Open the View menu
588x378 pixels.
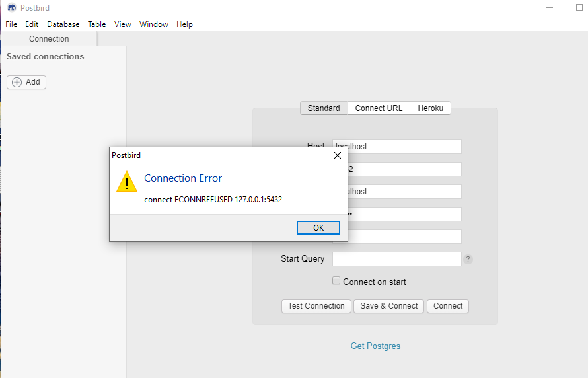tap(123, 24)
